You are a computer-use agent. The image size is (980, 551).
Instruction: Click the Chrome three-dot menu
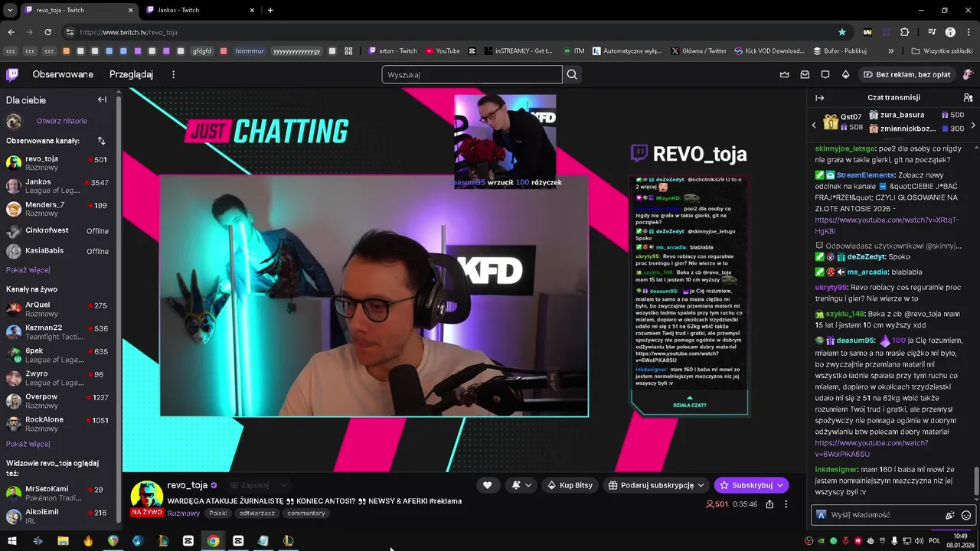click(969, 32)
